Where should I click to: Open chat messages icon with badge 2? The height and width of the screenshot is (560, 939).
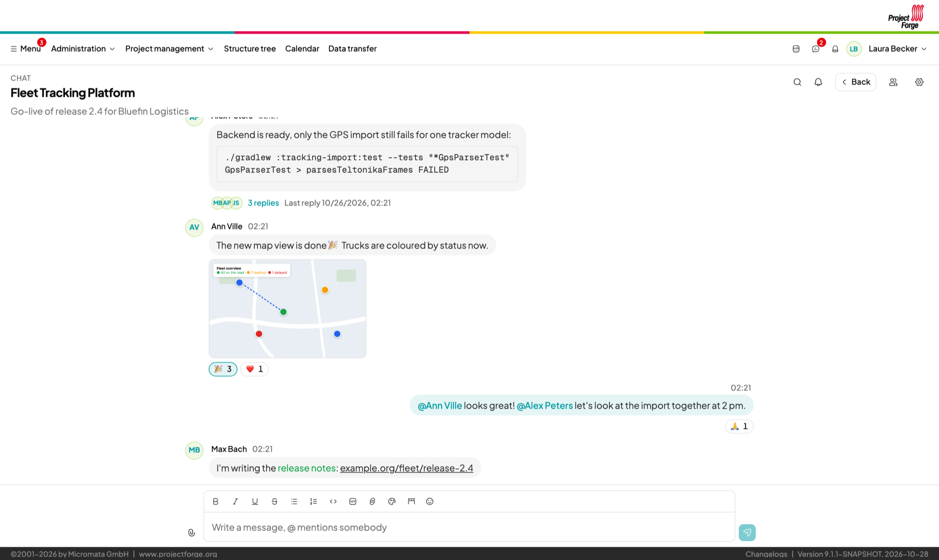(x=816, y=49)
